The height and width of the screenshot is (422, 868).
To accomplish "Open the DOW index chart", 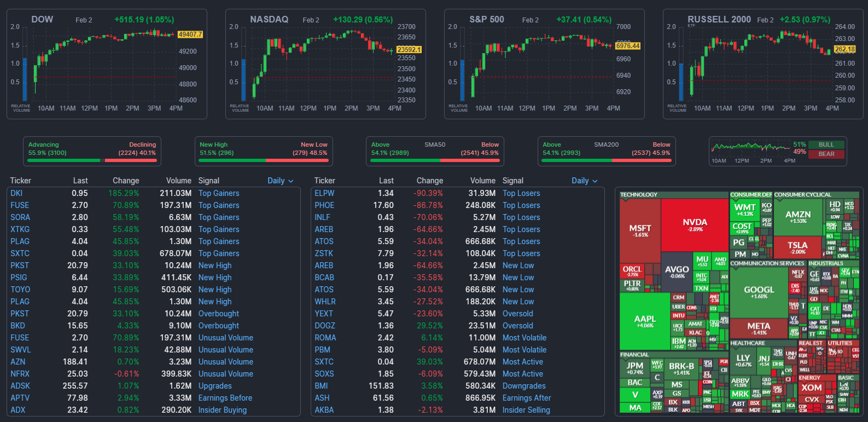I will 107,64.
